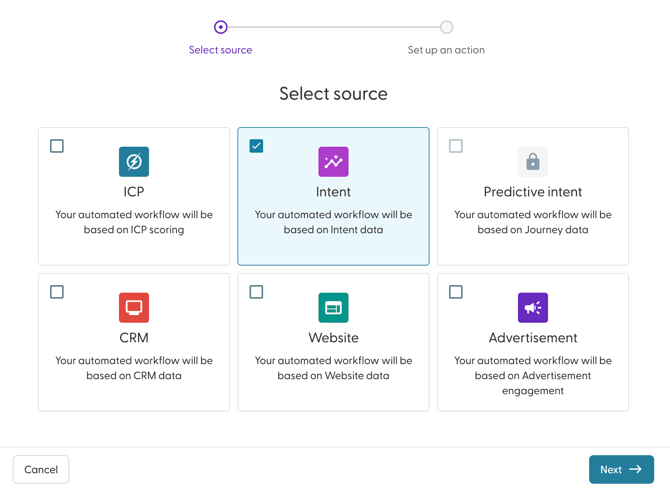The height and width of the screenshot is (489, 670).
Task: Proceed with the Next button
Action: click(x=621, y=469)
